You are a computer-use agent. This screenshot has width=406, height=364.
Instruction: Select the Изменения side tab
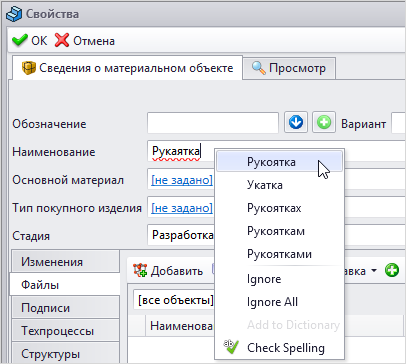click(65, 262)
